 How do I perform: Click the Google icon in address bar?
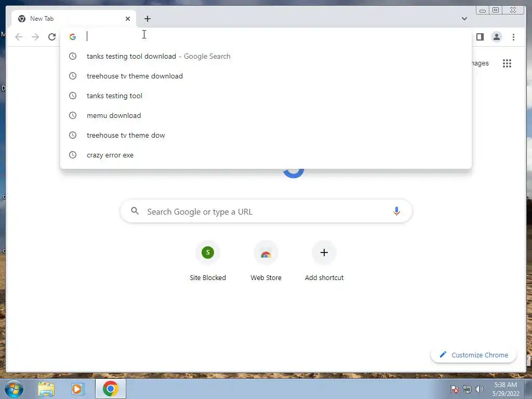click(x=73, y=37)
